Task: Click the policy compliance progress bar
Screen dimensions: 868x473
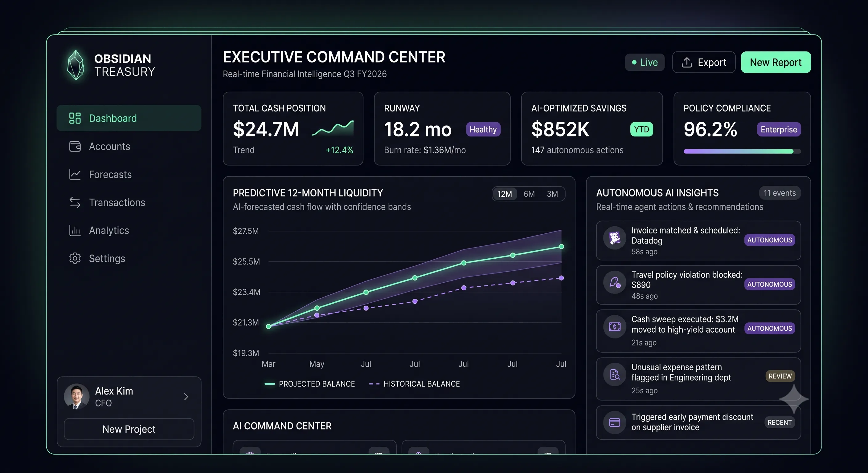Action: pyautogui.click(x=742, y=152)
